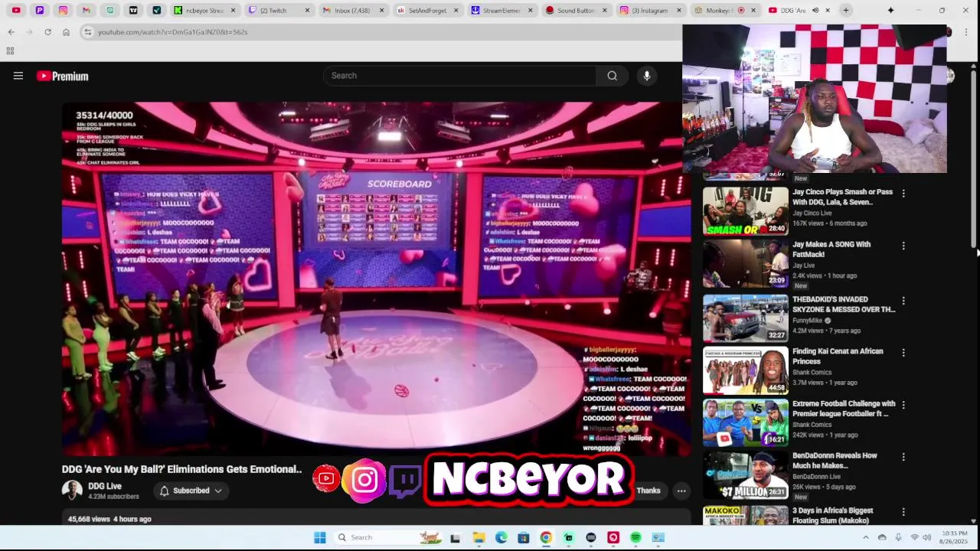Image resolution: width=980 pixels, height=551 pixels.
Task: Show hidden system tray icons chevron
Action: coord(866,537)
